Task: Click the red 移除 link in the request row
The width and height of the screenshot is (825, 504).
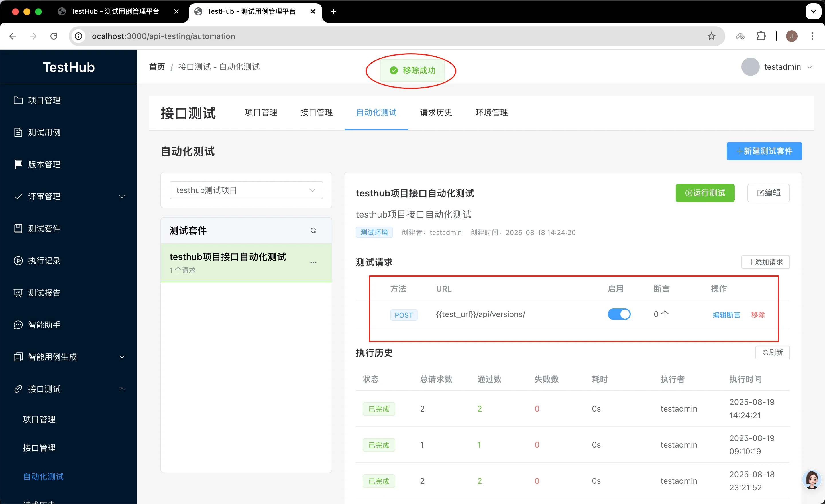Action: click(x=758, y=315)
